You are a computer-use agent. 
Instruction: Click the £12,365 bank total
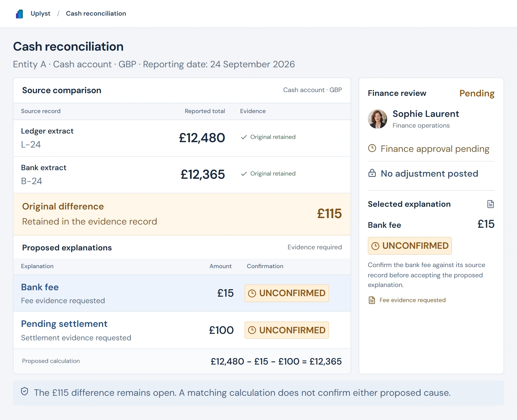coord(203,174)
